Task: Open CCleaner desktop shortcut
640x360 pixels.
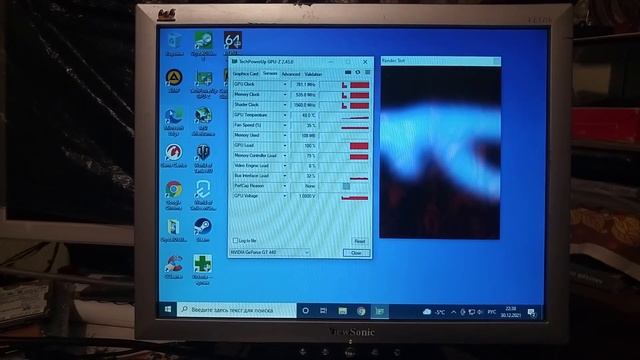Action: (174, 267)
